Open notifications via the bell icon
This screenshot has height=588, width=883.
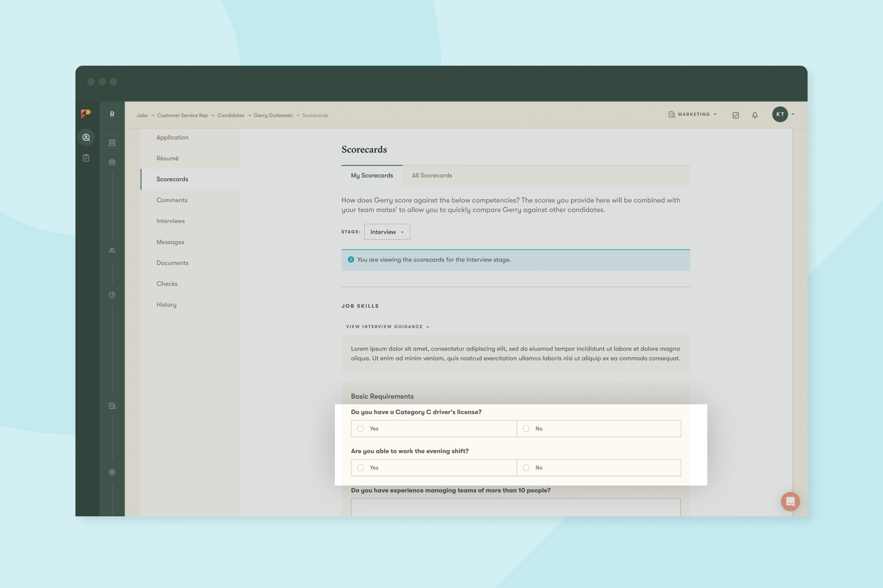coord(754,115)
